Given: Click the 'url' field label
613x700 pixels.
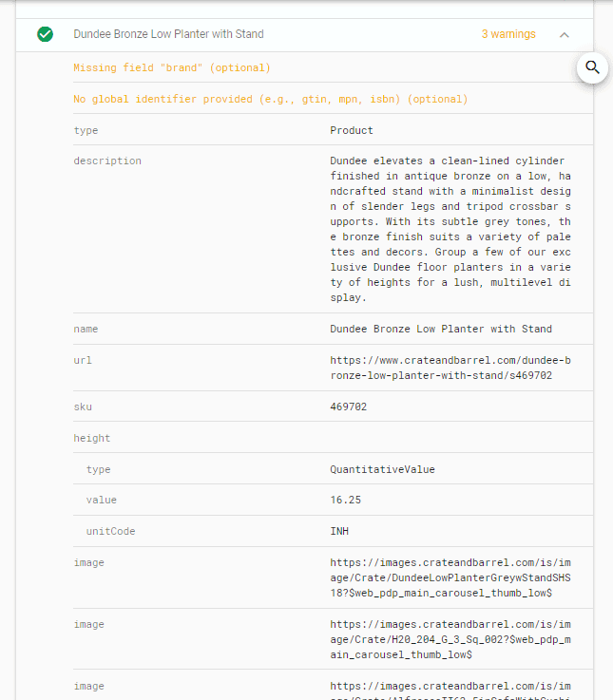Looking at the screenshot, I should coord(83,360).
